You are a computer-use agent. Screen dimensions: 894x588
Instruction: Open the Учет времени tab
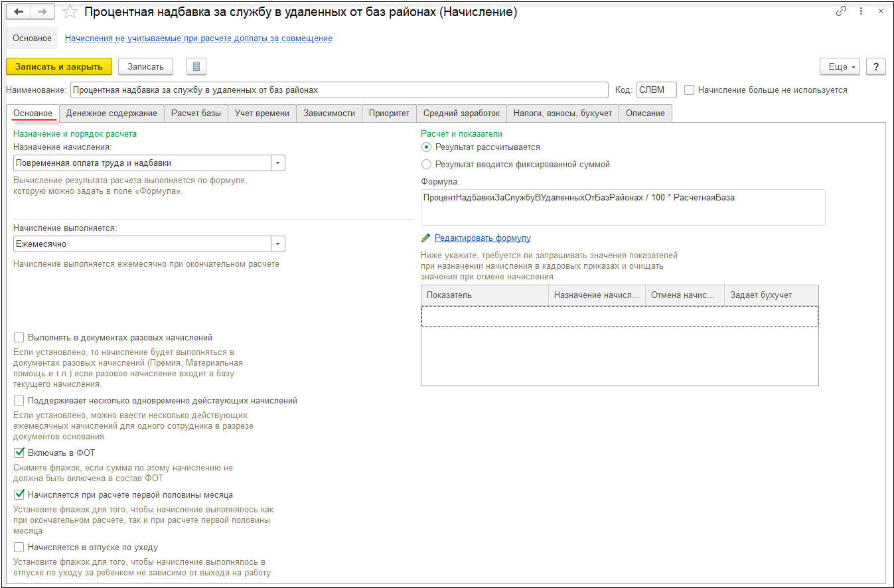point(262,113)
